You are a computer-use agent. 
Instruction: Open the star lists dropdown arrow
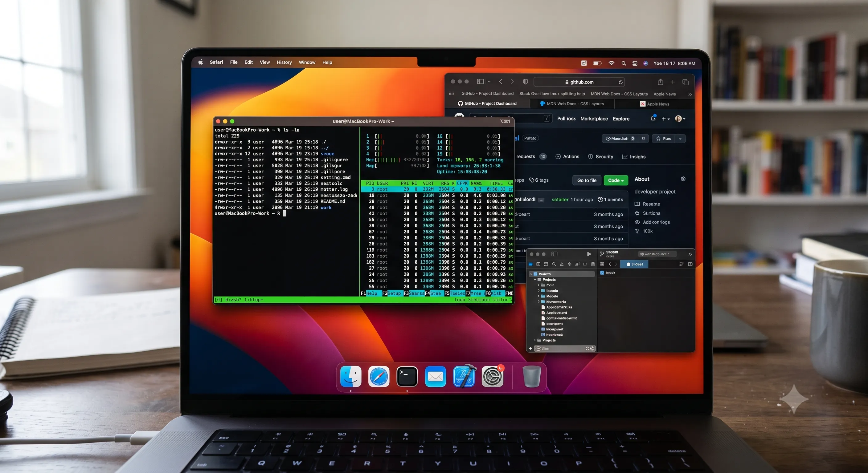pos(680,139)
